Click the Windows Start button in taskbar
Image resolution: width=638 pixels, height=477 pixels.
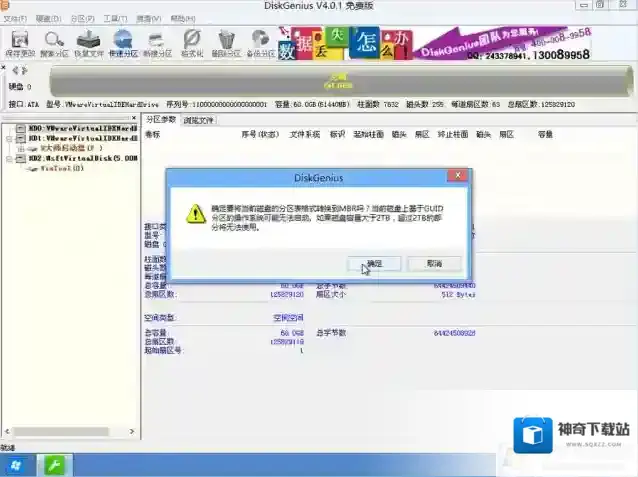pos(17,466)
